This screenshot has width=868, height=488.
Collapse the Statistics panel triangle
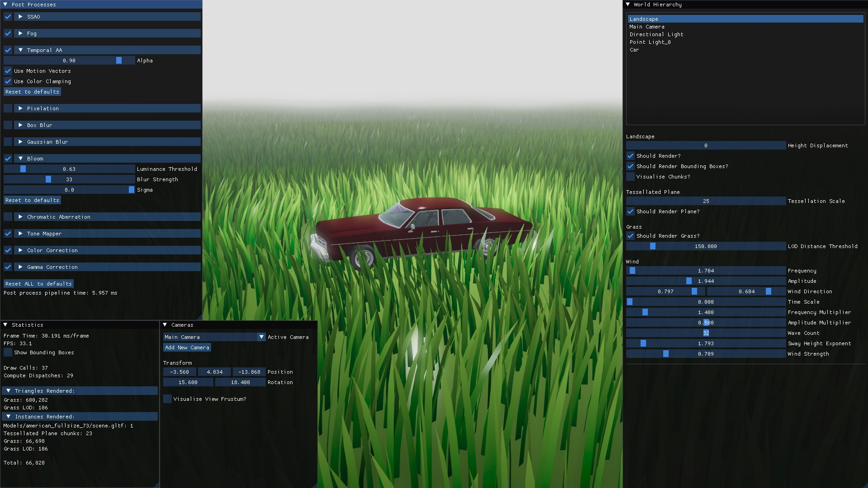pyautogui.click(x=5, y=324)
